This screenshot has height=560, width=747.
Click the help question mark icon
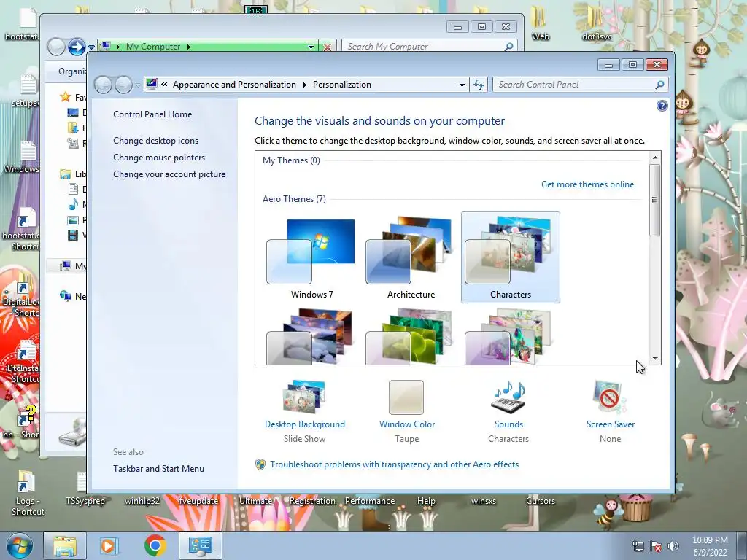tap(662, 106)
